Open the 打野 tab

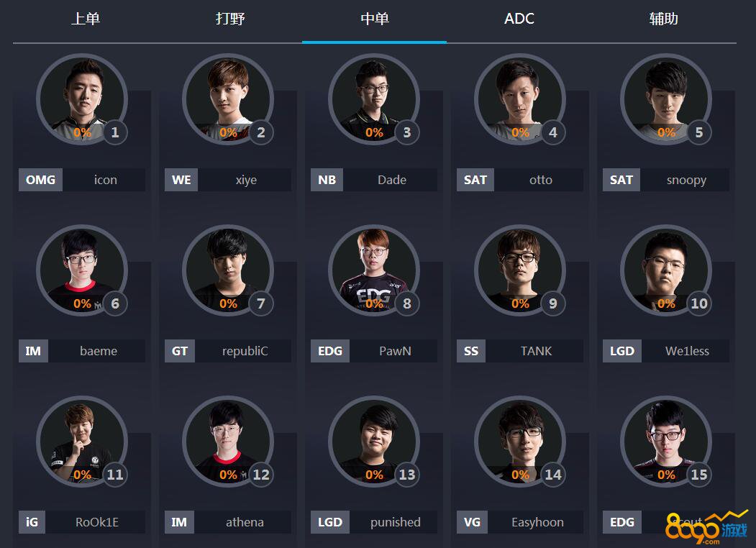click(230, 19)
